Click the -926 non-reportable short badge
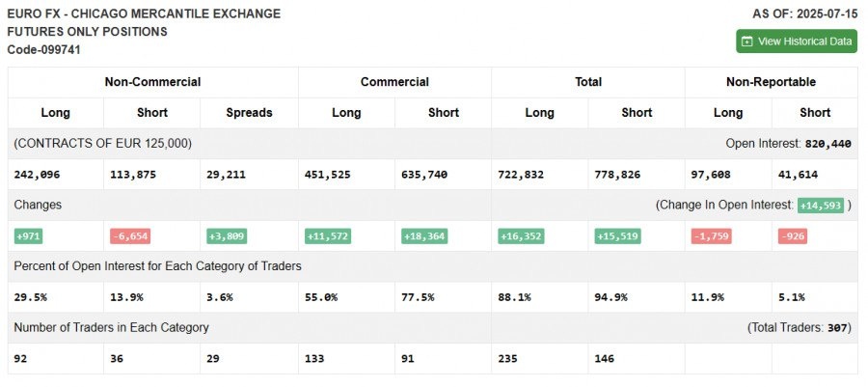Viewport: 868px width, 387px height. tap(792, 236)
